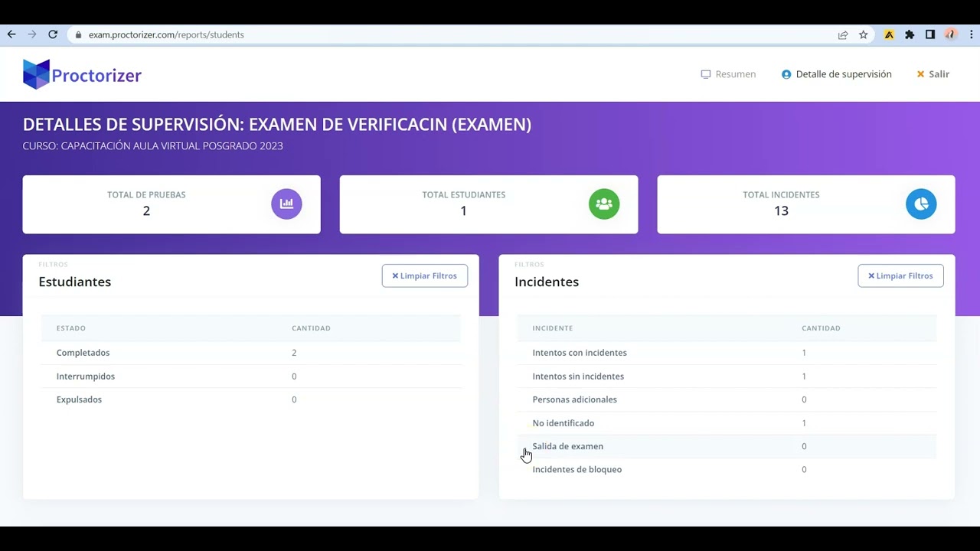Click the blue pie chart icon in Total Incidentes
980x551 pixels.
[x=921, y=204]
